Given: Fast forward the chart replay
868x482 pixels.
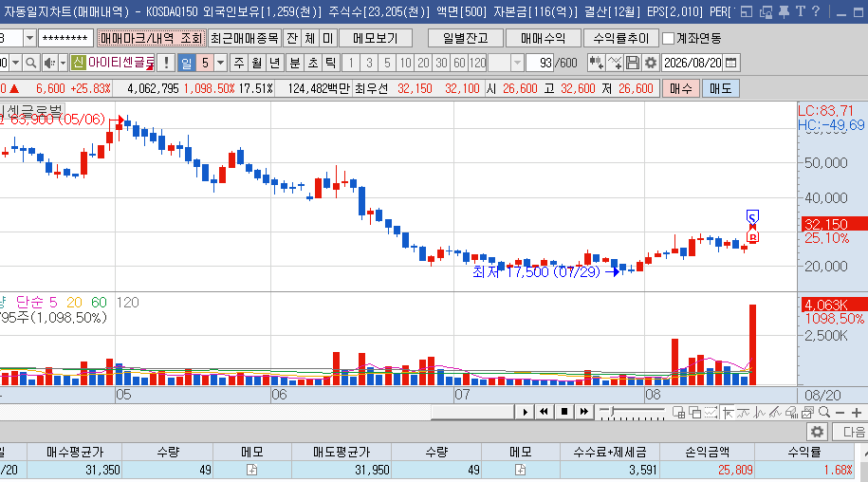Looking at the screenshot, I should pos(584,413).
